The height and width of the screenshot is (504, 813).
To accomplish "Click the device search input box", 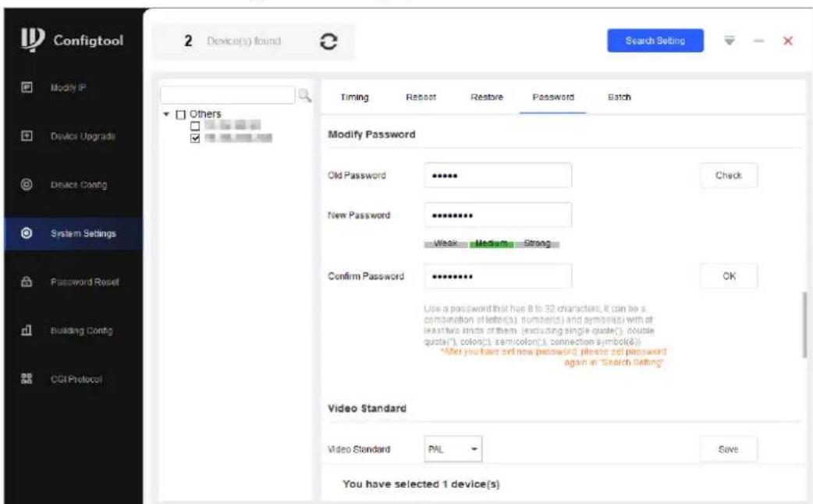I will (228, 95).
